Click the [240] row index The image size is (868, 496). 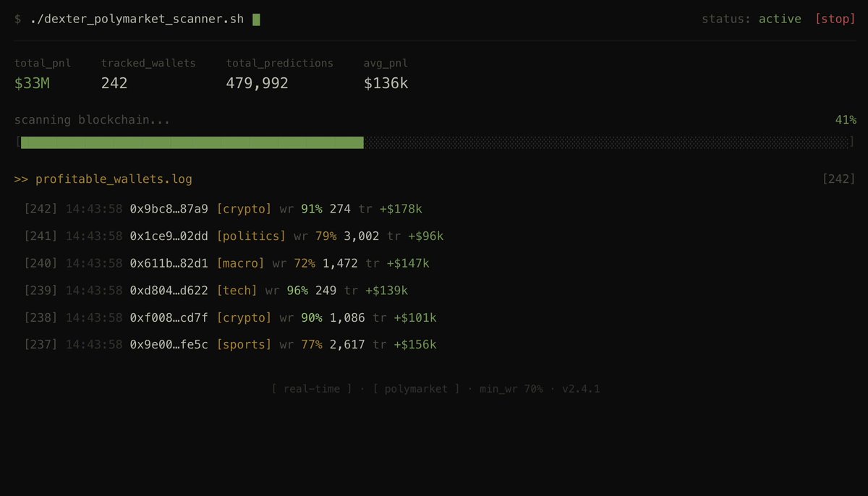click(x=41, y=264)
